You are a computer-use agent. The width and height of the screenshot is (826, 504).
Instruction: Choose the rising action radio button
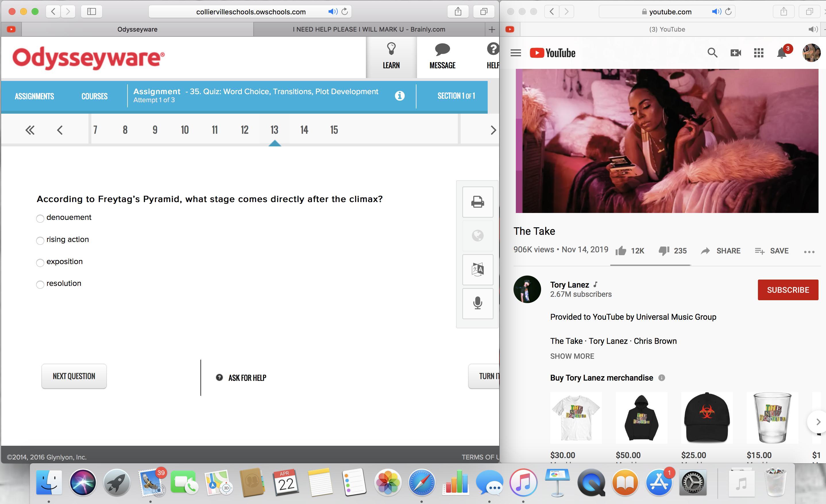[x=40, y=240]
